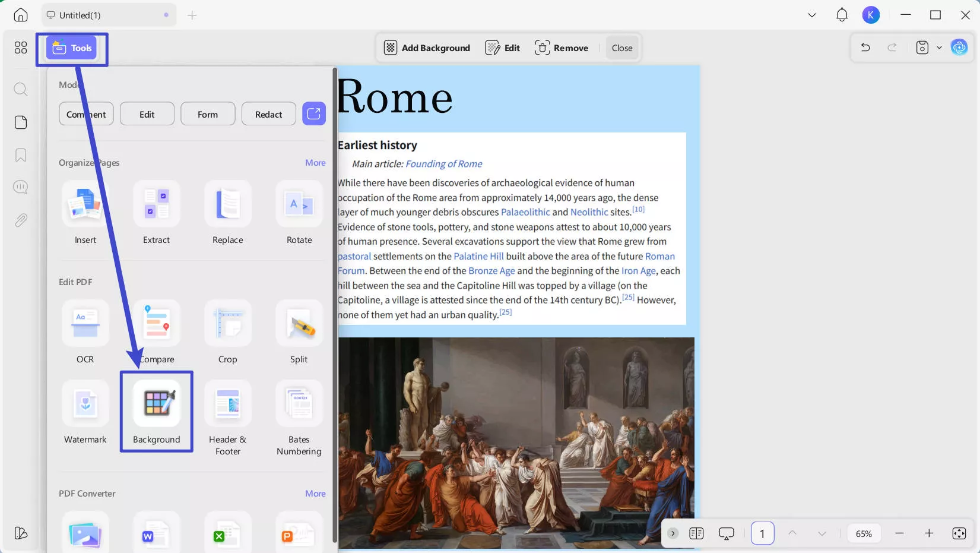Follow the Neolithic link
Viewport: 980px width, 553px height.
[589, 212]
